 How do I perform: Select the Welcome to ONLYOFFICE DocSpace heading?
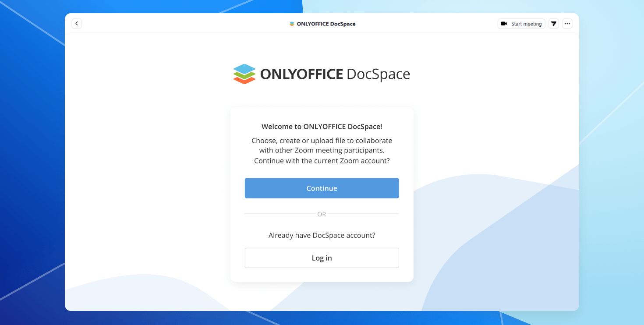(x=322, y=127)
